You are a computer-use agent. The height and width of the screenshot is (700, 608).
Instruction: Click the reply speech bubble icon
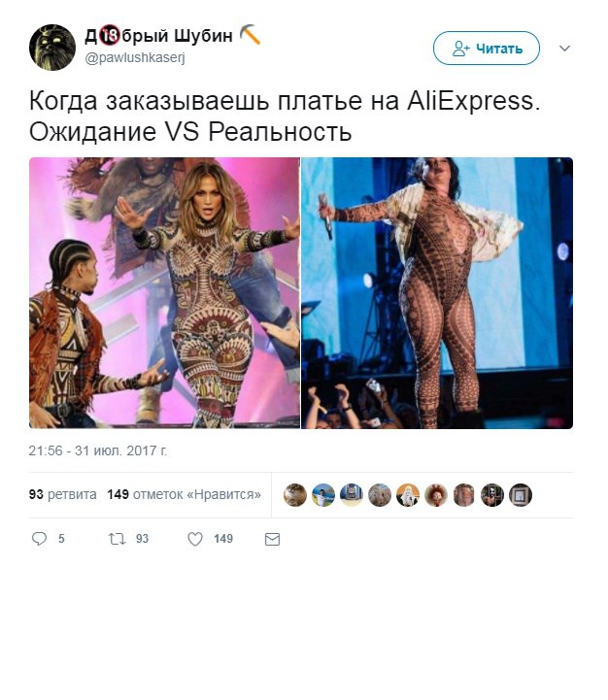coord(39,539)
